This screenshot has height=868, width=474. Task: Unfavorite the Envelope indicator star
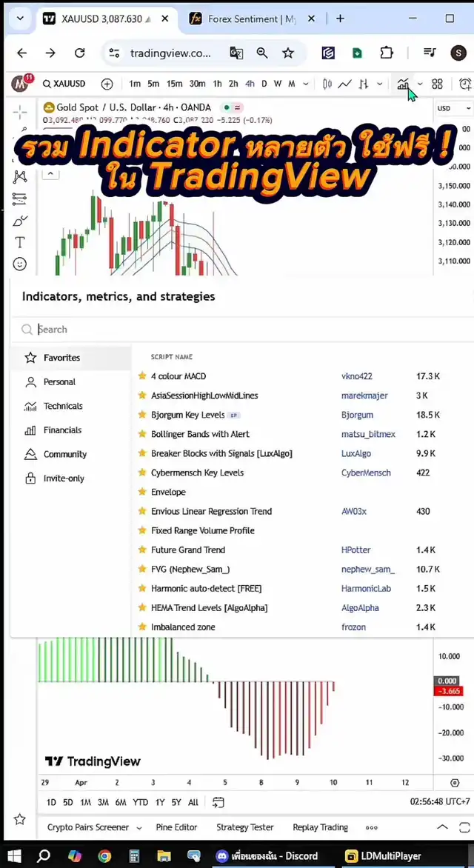coord(142,492)
